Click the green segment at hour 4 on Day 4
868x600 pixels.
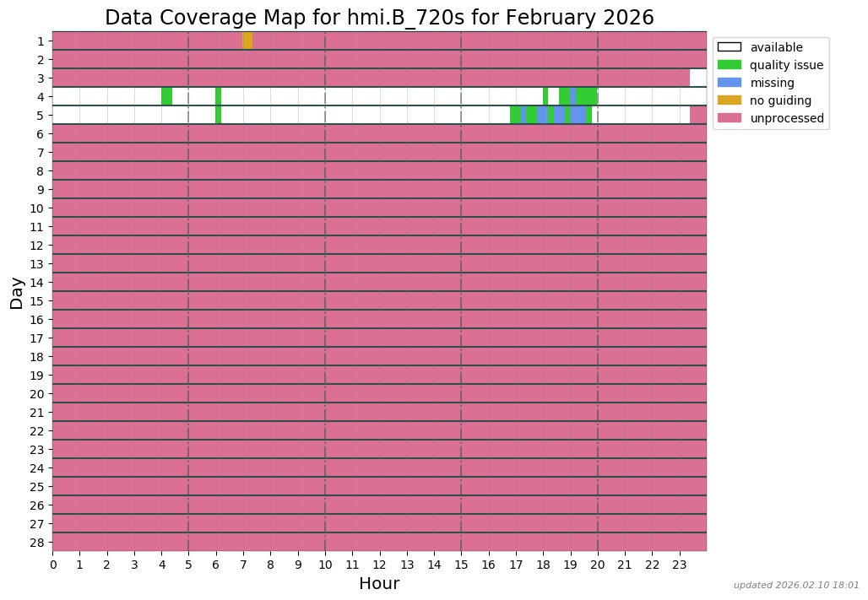[166, 96]
